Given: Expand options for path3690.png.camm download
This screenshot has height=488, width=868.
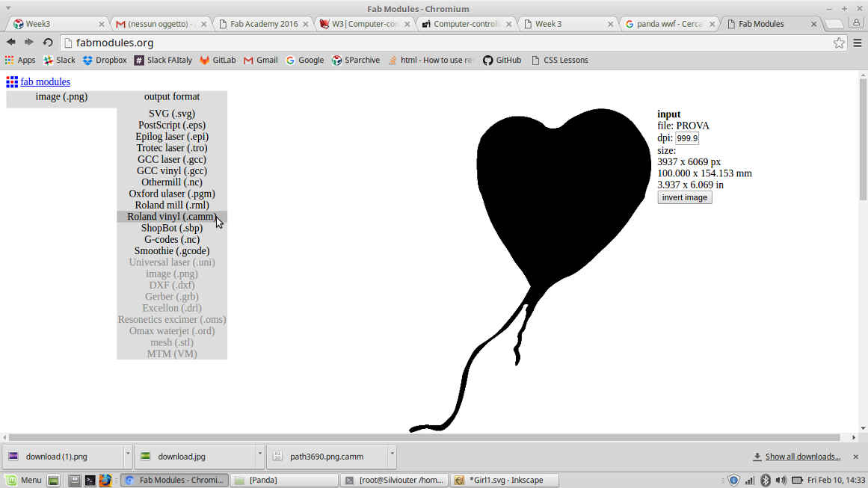Looking at the screenshot, I should (392, 453).
